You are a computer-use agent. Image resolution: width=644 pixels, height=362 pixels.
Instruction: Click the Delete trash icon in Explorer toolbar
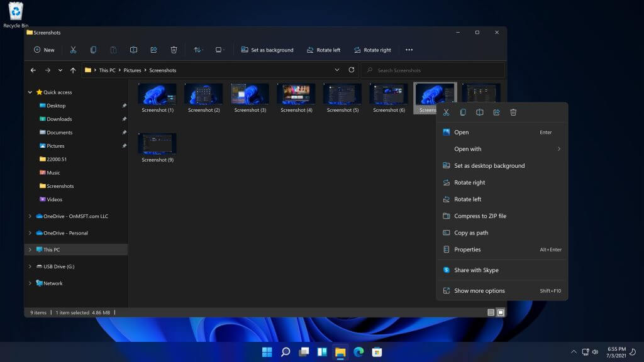point(174,50)
